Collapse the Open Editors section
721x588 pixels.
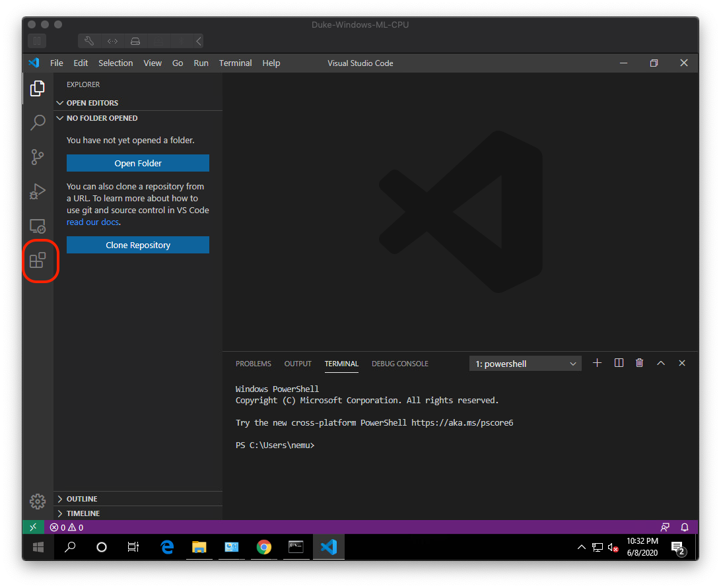(x=60, y=102)
